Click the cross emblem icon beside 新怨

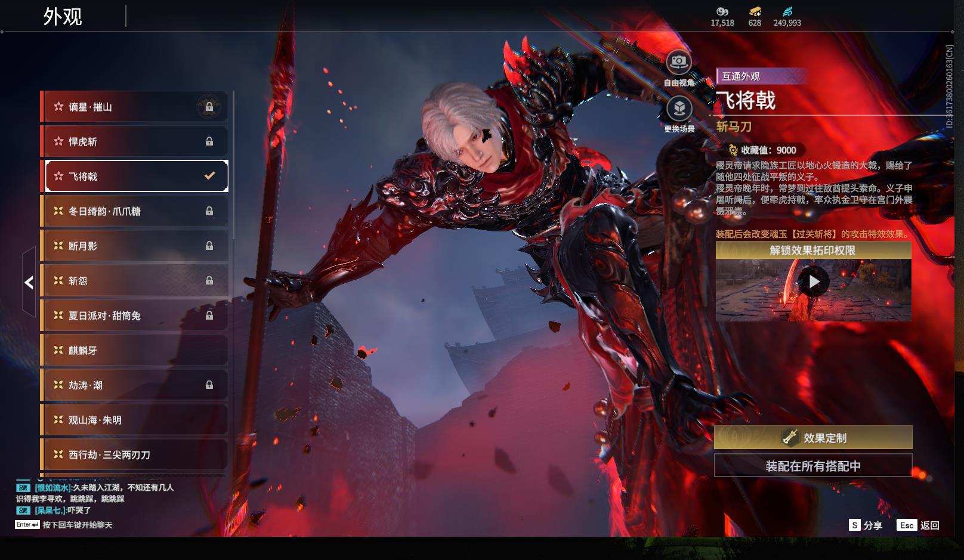(x=58, y=280)
